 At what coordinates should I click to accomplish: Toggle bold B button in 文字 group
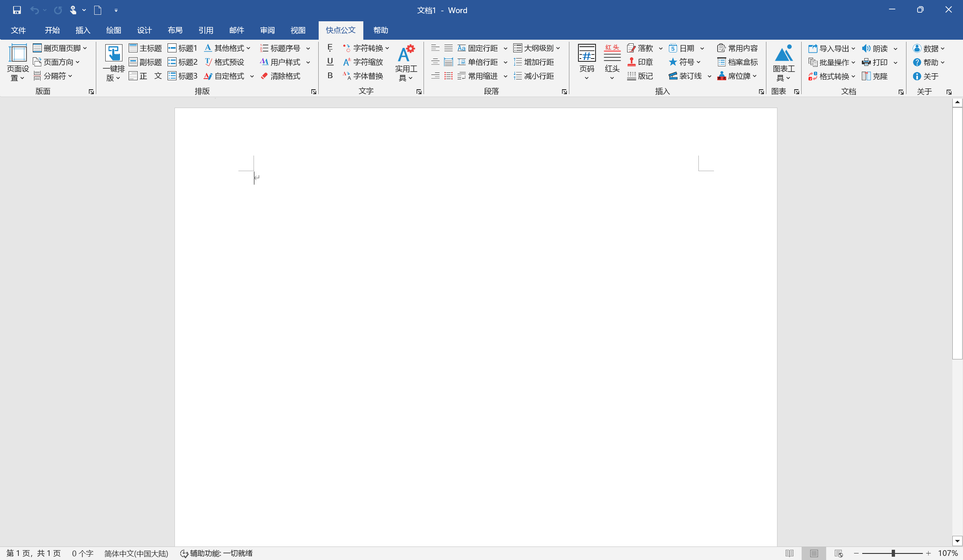click(330, 76)
